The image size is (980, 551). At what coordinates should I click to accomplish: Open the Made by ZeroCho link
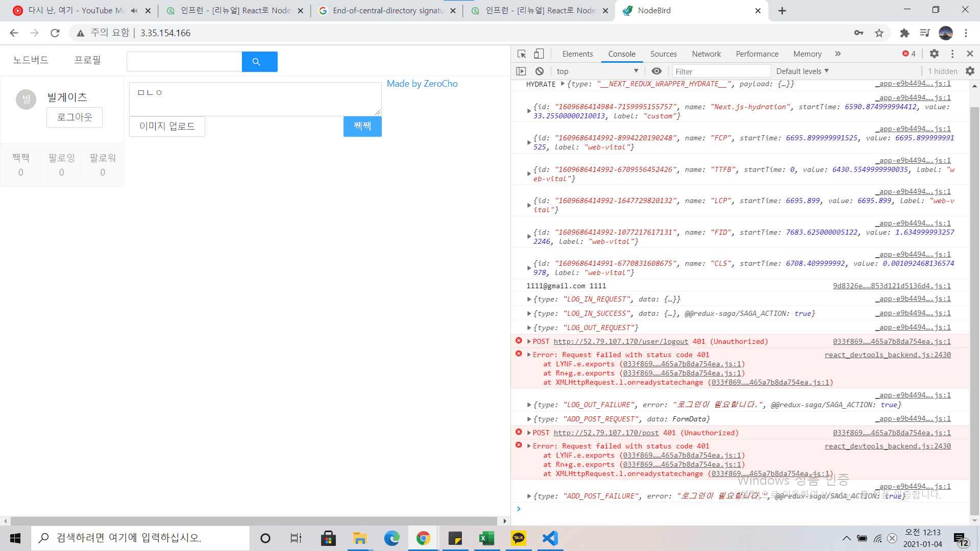click(x=422, y=84)
